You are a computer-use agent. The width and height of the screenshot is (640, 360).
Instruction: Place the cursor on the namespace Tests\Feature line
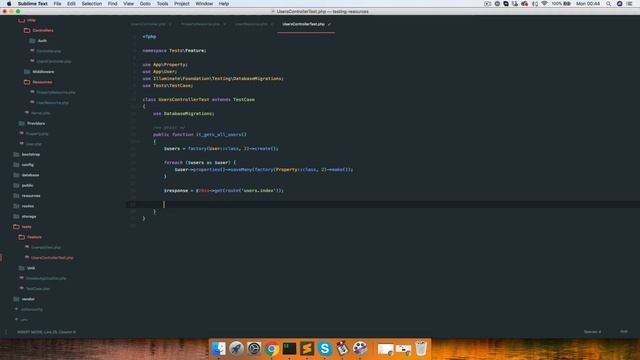(174, 51)
